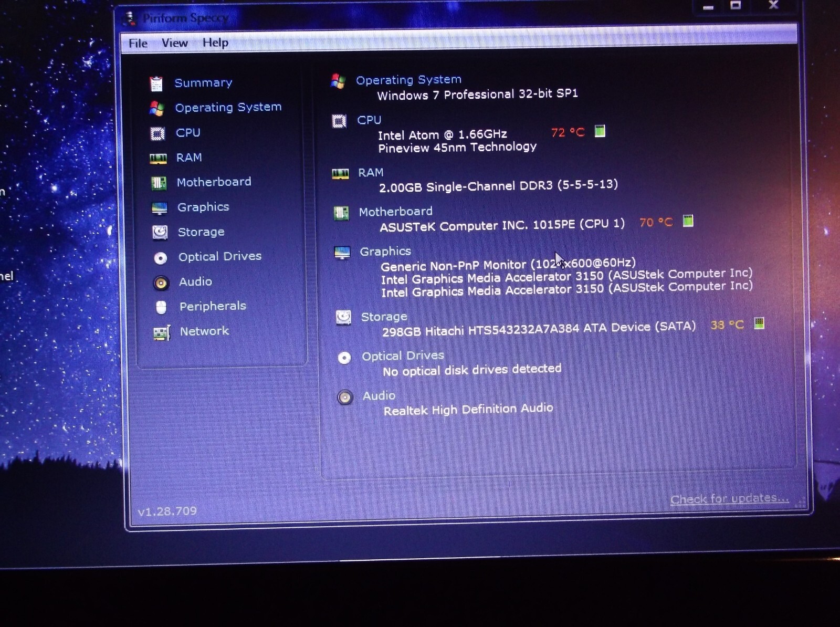Click the green tray icon beside 72 °C
Screen dimensions: 840x627
(600, 131)
